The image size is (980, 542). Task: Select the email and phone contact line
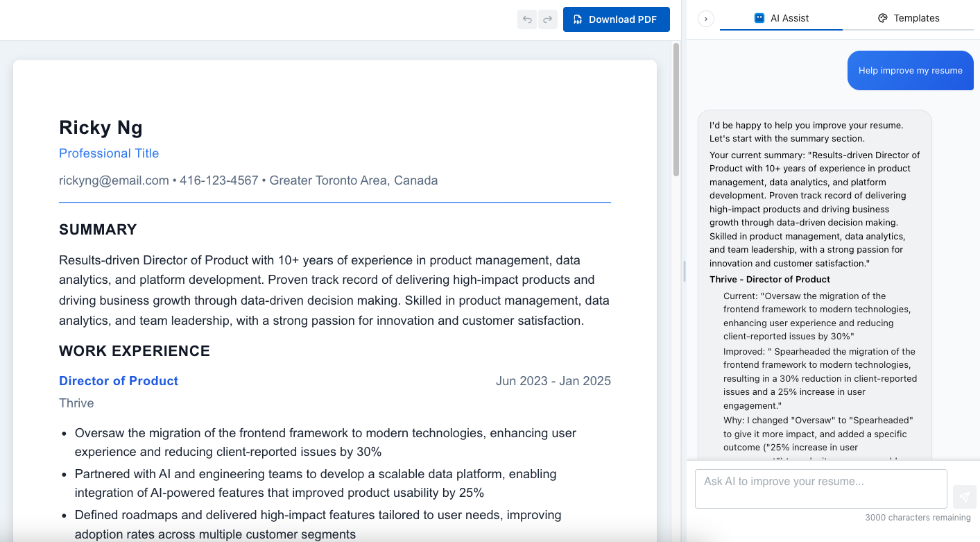(248, 180)
